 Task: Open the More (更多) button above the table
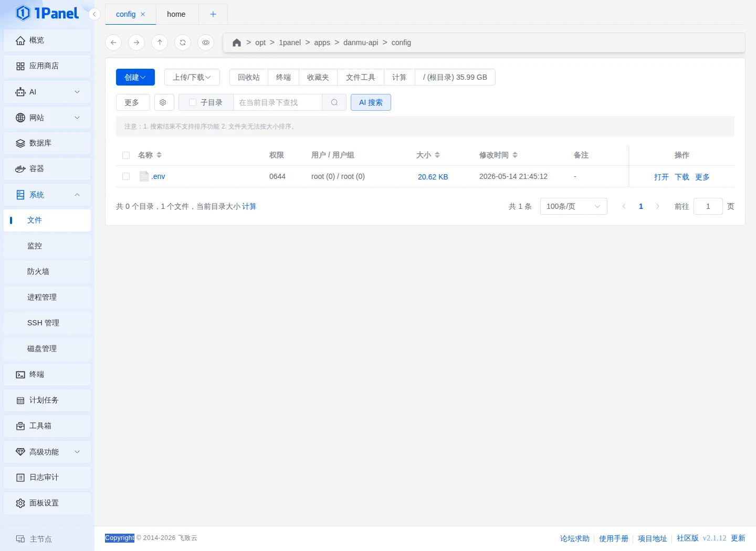coord(133,102)
